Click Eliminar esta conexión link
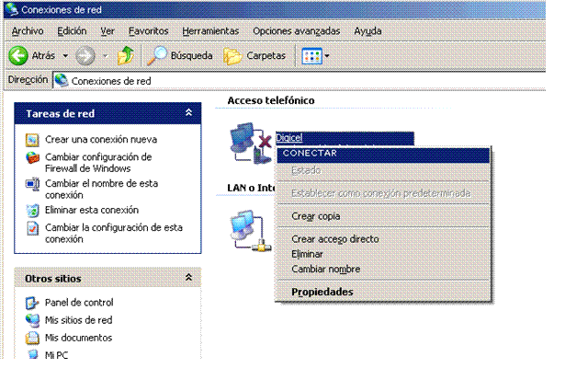The image size is (588, 368). point(92,210)
